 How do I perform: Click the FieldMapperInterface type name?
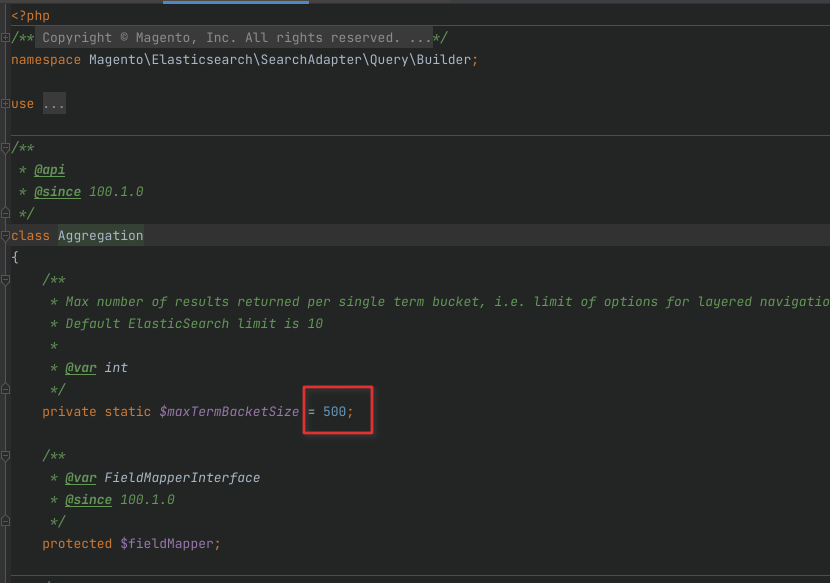182,478
